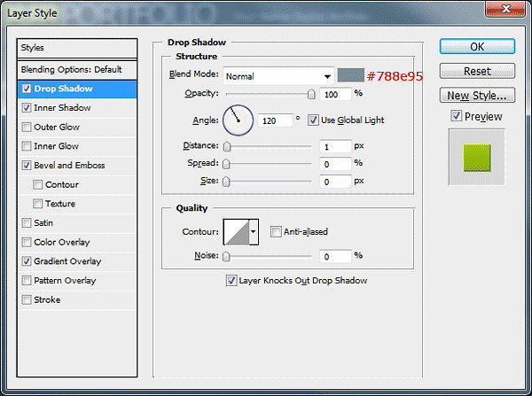Click the Opacity slider handle
The width and height of the screenshot is (532, 396).
pos(311,94)
